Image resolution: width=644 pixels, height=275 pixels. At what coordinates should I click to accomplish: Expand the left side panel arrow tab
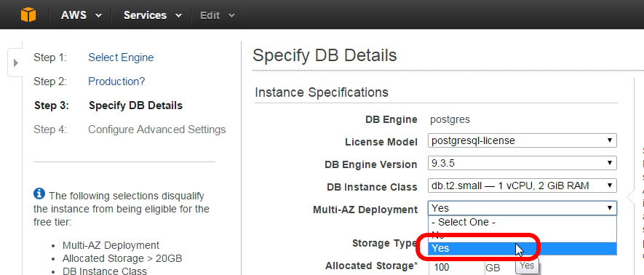(15, 63)
